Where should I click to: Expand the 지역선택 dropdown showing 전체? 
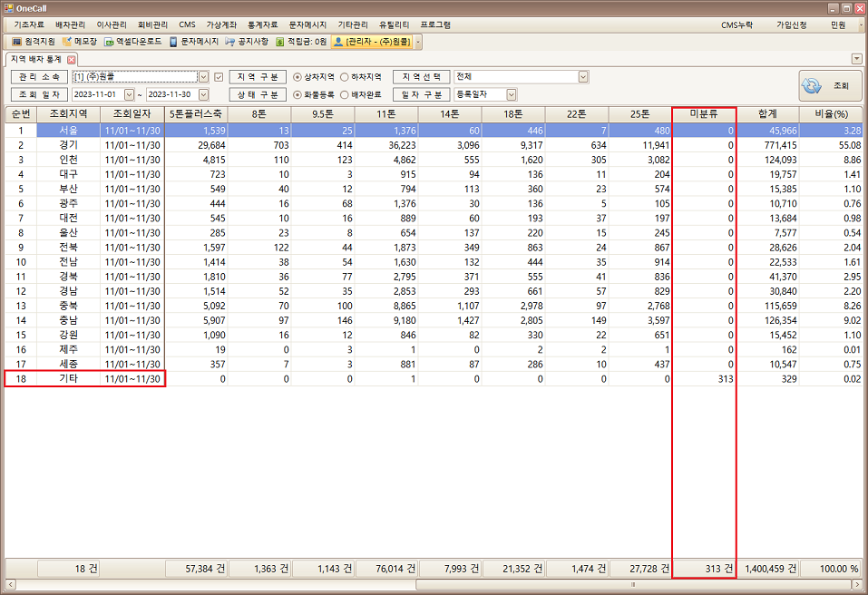click(x=582, y=77)
